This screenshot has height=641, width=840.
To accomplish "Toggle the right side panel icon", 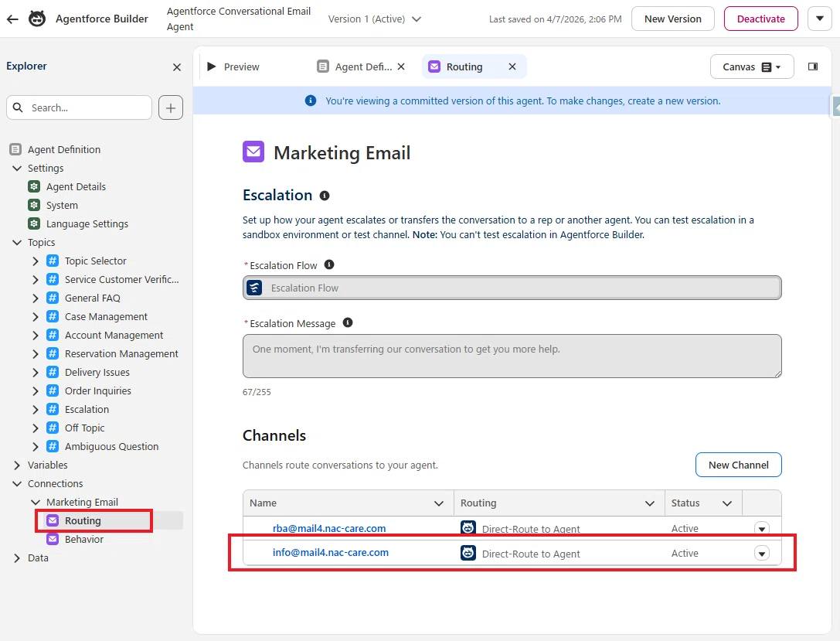I will (813, 66).
